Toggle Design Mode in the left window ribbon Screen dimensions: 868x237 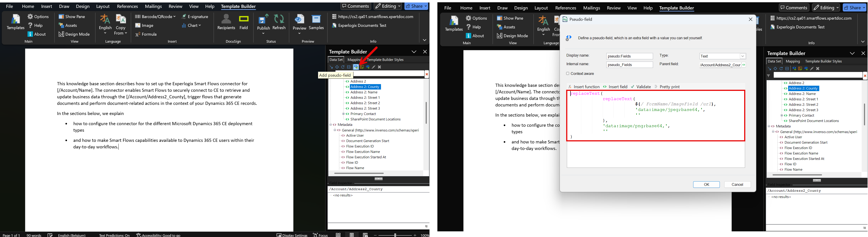pyautogui.click(x=74, y=34)
